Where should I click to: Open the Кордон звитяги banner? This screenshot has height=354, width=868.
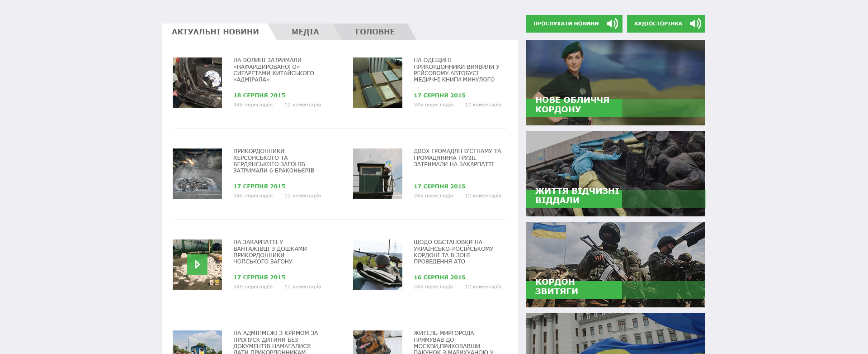coord(615,264)
